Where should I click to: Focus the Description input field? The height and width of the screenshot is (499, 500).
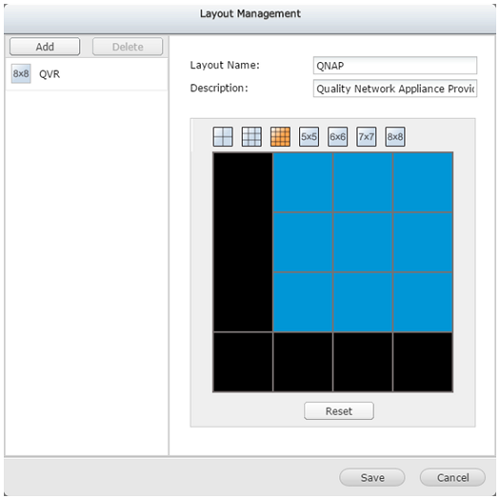coord(395,88)
